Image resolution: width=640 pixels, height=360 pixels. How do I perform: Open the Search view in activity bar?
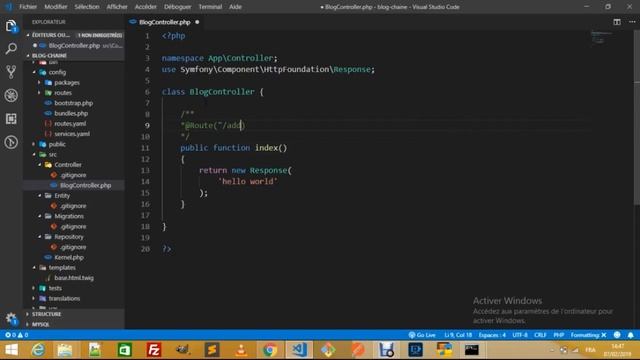[x=11, y=49]
